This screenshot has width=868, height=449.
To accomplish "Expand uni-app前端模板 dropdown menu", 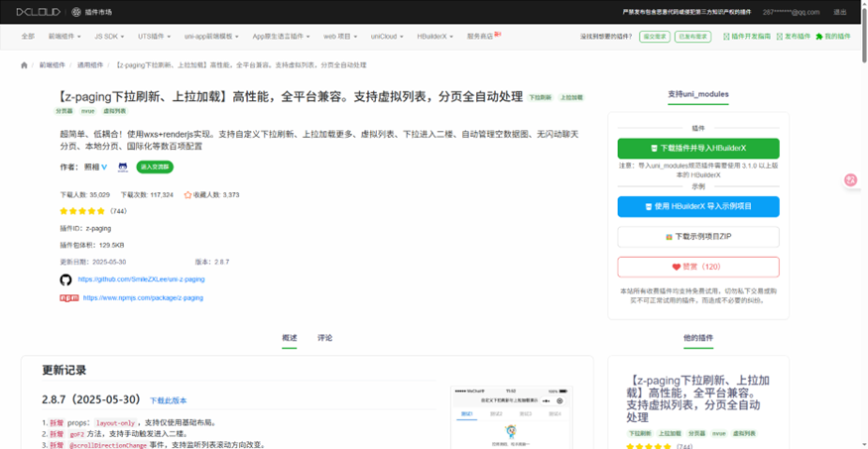I will point(211,36).
